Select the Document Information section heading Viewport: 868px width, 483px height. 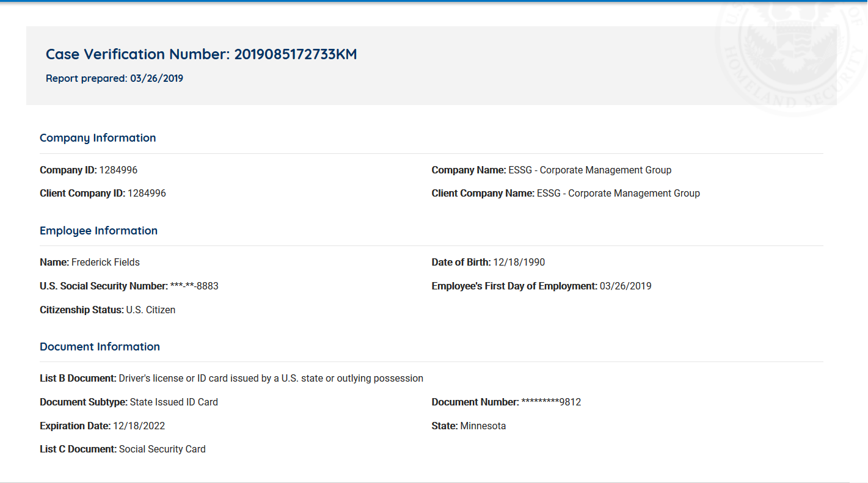100,347
